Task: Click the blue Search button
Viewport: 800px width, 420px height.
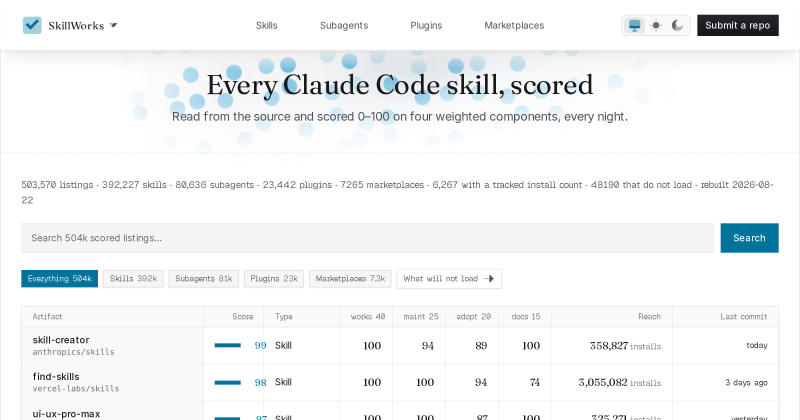Action: pyautogui.click(x=749, y=238)
